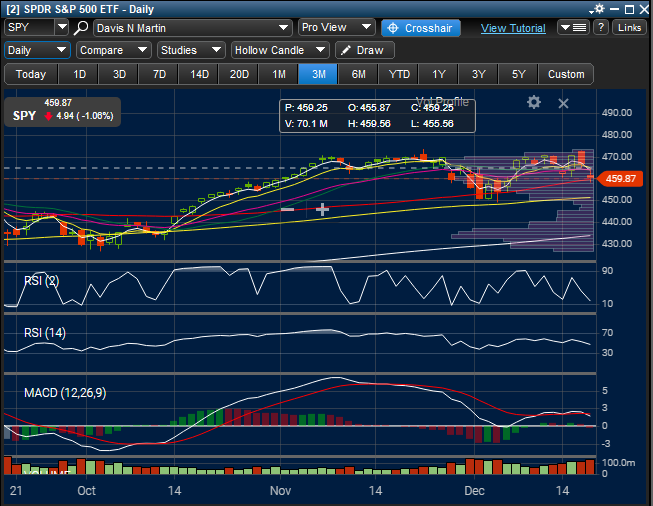Open help question mark button
This screenshot has width=653, height=506.
[601, 28]
